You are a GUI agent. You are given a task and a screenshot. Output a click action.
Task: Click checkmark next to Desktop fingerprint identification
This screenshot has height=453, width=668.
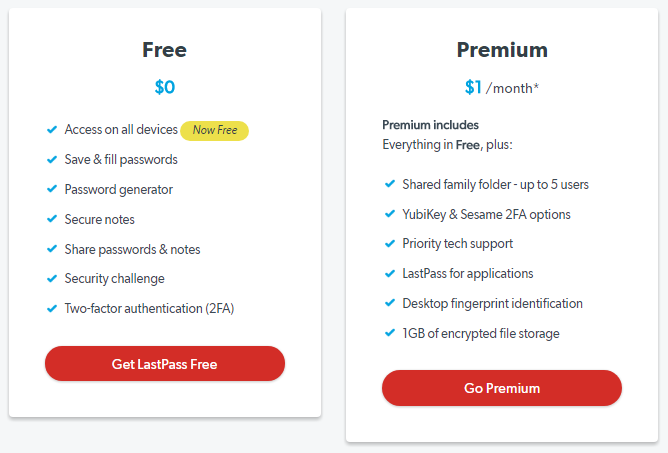pyautogui.click(x=389, y=303)
